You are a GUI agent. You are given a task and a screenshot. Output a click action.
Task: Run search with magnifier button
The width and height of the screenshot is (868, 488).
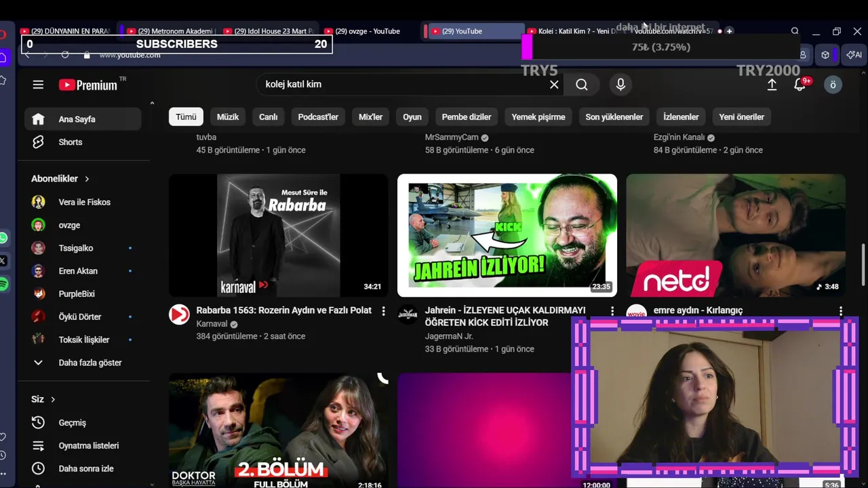tap(582, 85)
